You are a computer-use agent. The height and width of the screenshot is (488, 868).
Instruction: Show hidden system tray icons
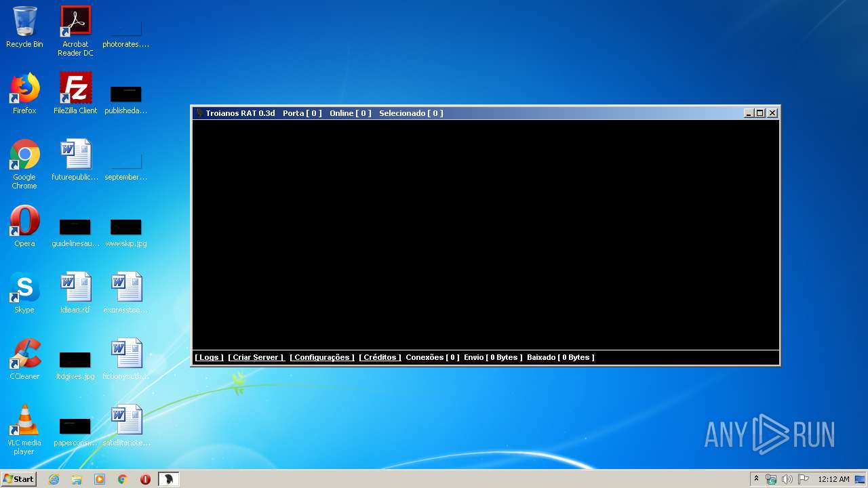pyautogui.click(x=756, y=479)
